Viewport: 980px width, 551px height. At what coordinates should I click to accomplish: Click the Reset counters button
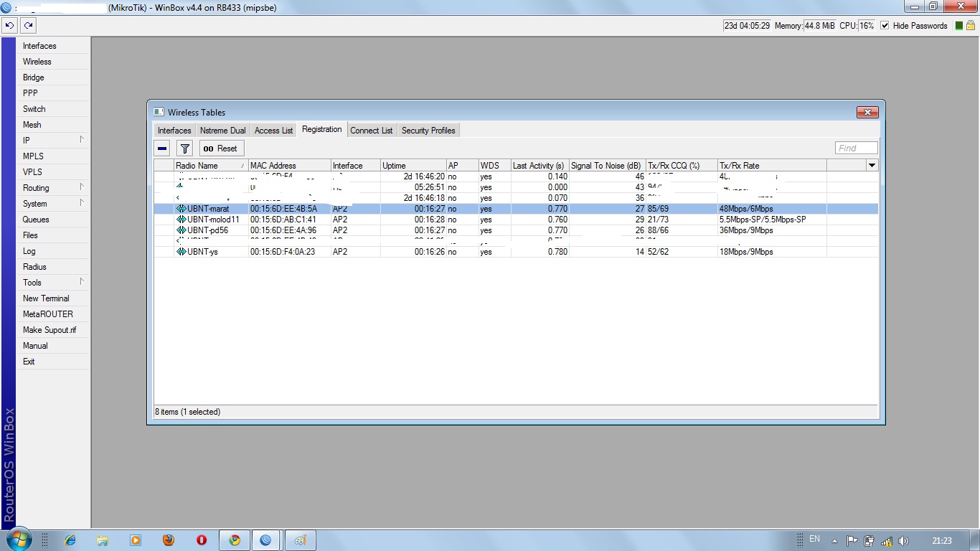pyautogui.click(x=222, y=149)
